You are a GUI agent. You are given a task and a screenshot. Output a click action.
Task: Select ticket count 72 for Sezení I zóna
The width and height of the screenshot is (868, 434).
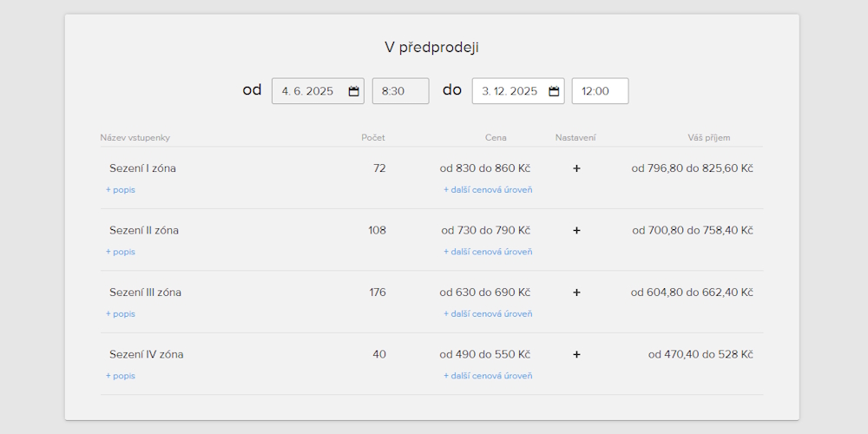coord(379,168)
